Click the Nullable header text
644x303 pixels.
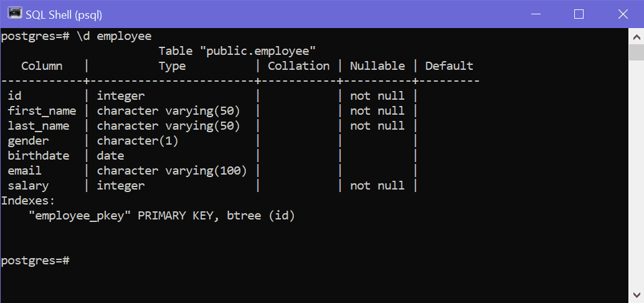377,66
